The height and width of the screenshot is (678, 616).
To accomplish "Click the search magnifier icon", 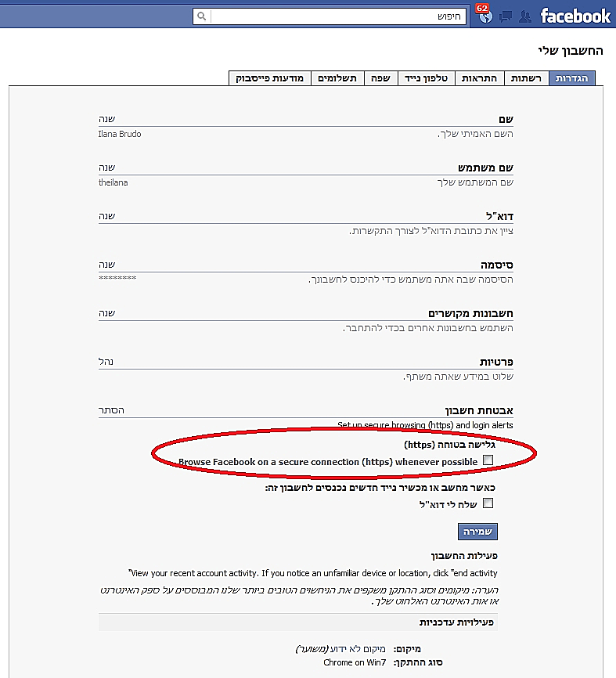I will point(201,16).
